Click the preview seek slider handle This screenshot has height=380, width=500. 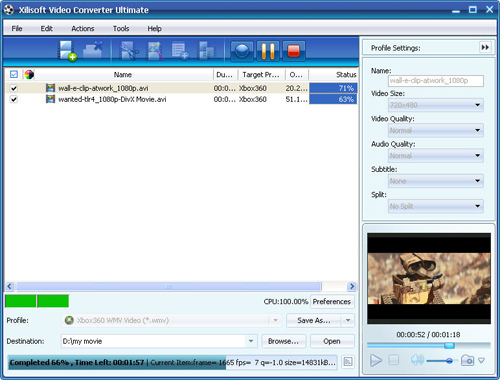pos(449,345)
